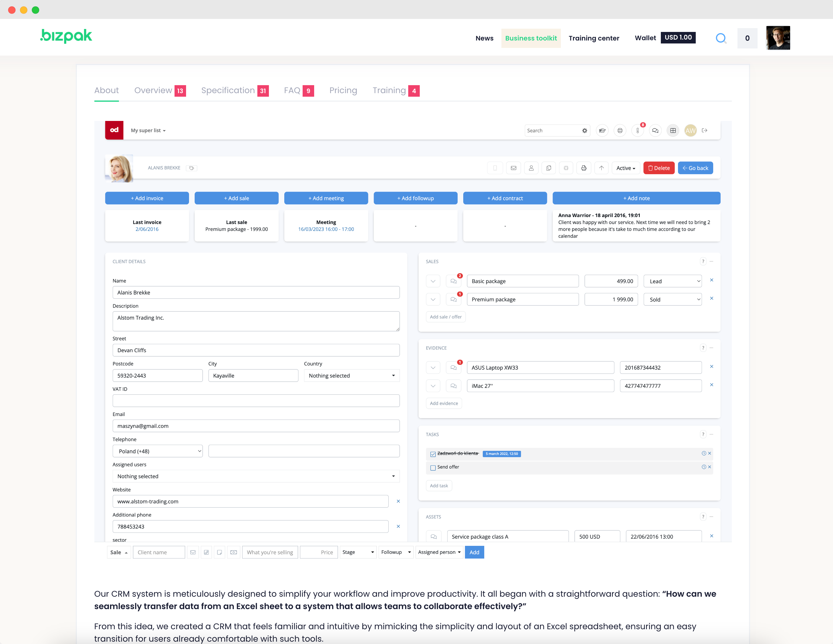Uncheck the Zadzwoń do klienta task
This screenshot has height=644, width=833.
[x=433, y=454]
